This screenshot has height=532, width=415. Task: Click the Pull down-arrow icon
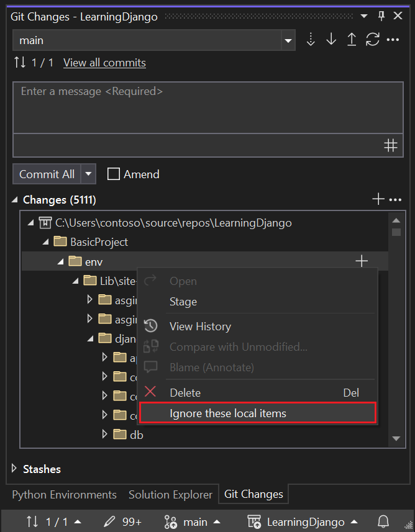(331, 40)
